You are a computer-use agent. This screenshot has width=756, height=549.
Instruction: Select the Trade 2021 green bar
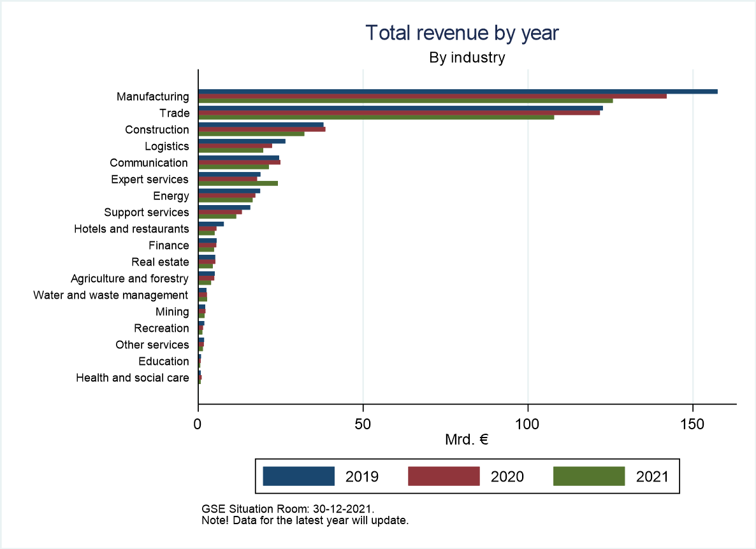point(376,117)
